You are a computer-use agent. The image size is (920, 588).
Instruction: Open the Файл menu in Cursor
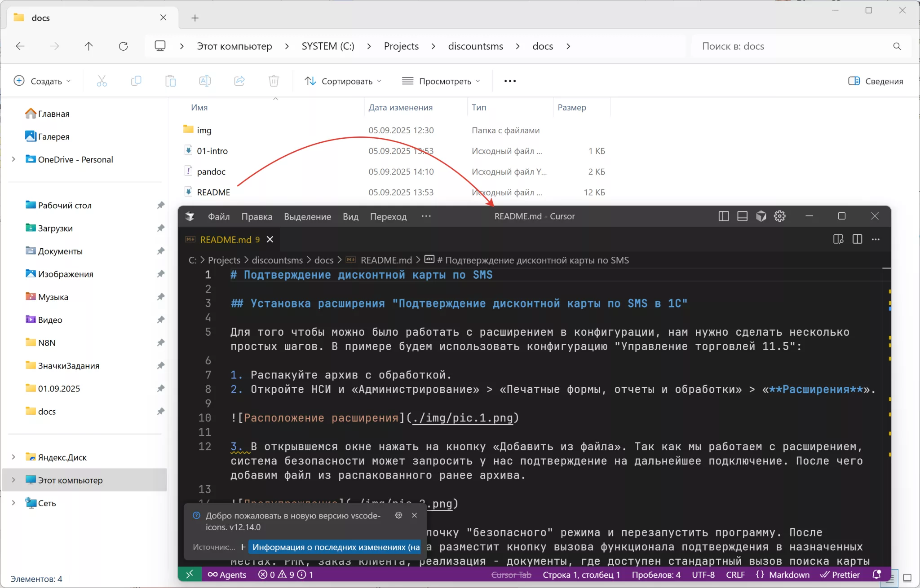click(x=219, y=217)
